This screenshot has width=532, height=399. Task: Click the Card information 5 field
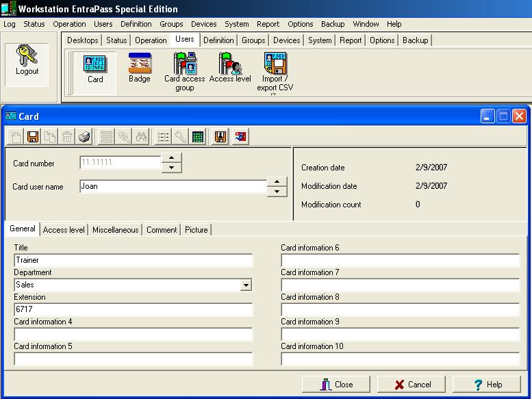point(134,359)
